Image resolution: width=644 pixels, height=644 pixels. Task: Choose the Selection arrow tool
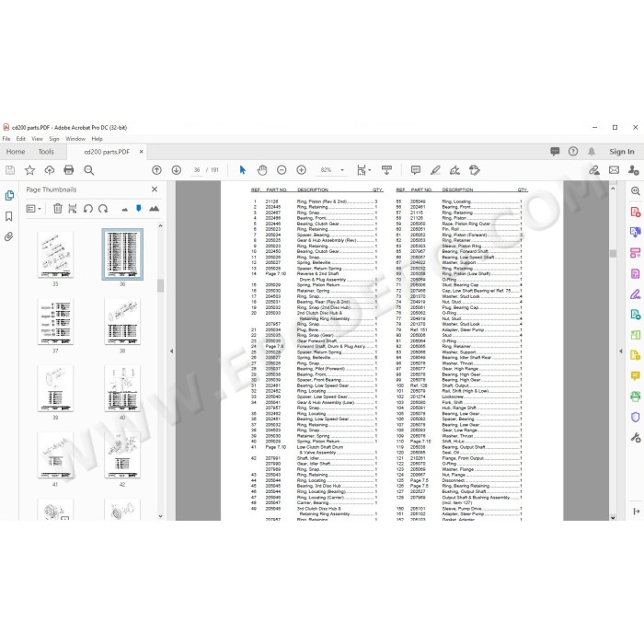point(242,170)
